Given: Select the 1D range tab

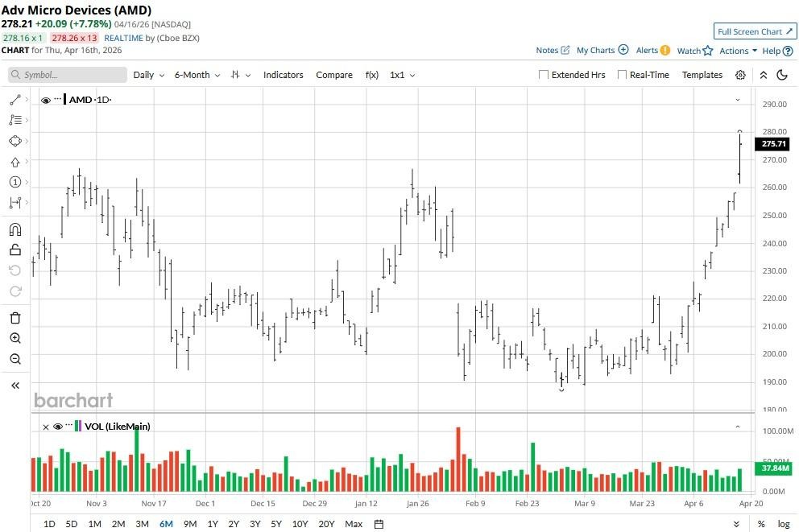Looking at the screenshot, I should pos(49,524).
